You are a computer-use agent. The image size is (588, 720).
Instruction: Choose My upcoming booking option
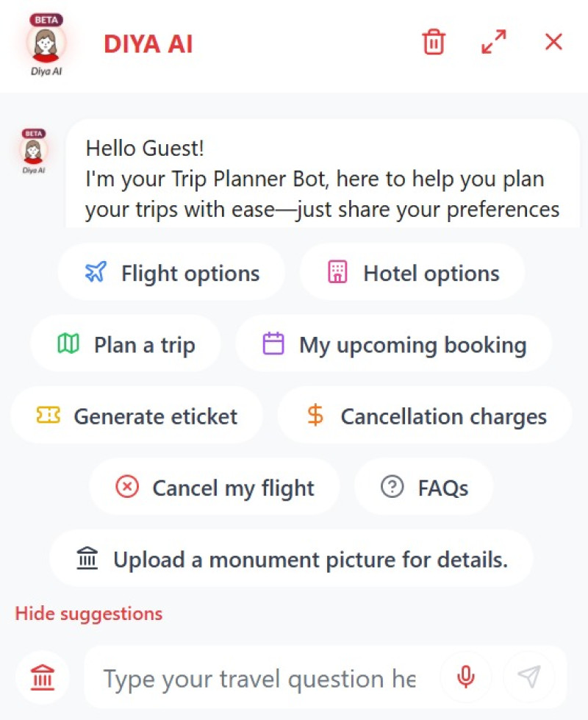pos(394,343)
